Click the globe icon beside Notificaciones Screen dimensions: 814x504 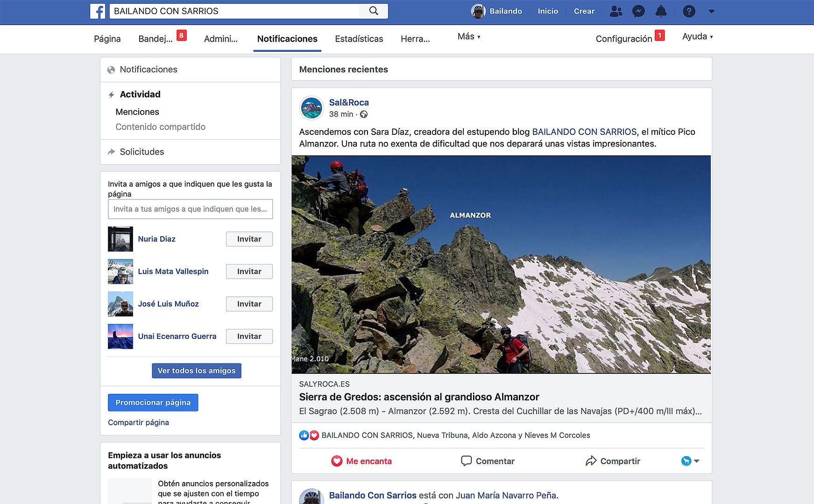tap(111, 70)
